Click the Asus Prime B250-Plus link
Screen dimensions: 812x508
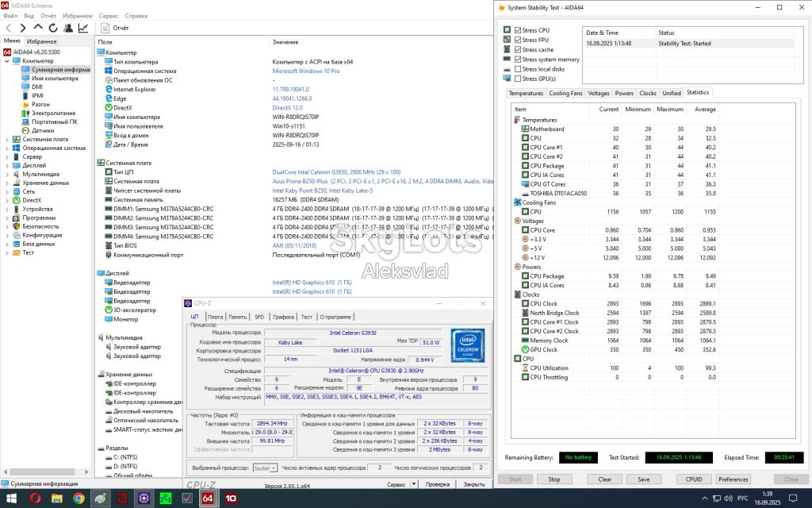[x=383, y=182]
